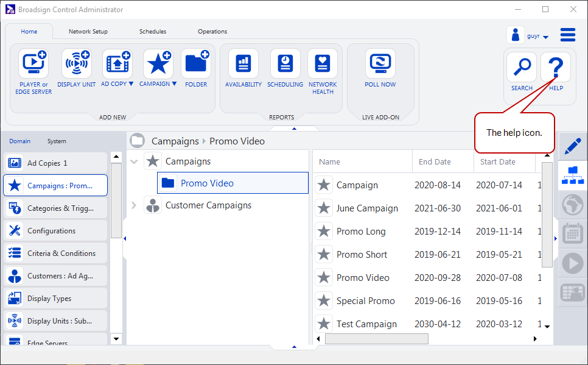Click Campaigns in the breadcrumb path
The image size is (588, 365).
tap(175, 141)
